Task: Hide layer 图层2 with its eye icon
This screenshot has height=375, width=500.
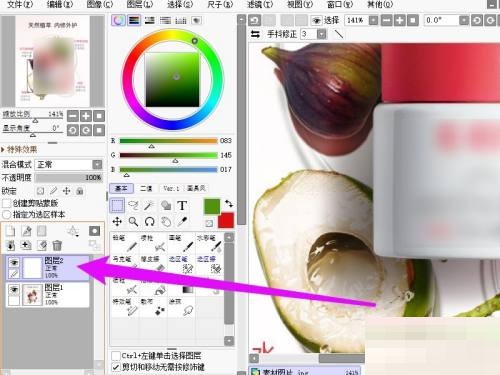Action: 14,262
